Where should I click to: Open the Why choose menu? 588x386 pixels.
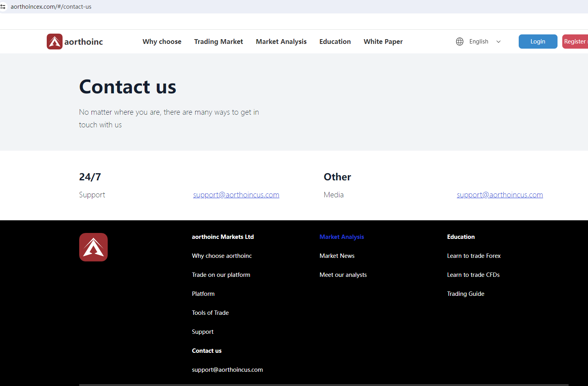(162, 42)
